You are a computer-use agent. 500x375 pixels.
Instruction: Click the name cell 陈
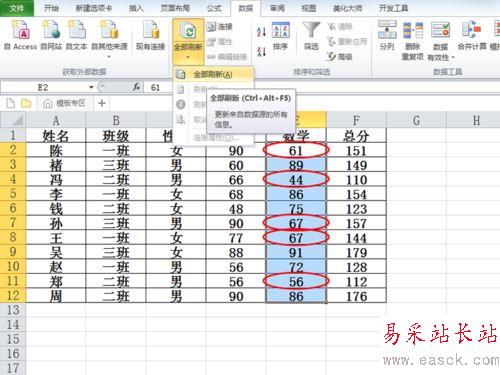coord(56,151)
